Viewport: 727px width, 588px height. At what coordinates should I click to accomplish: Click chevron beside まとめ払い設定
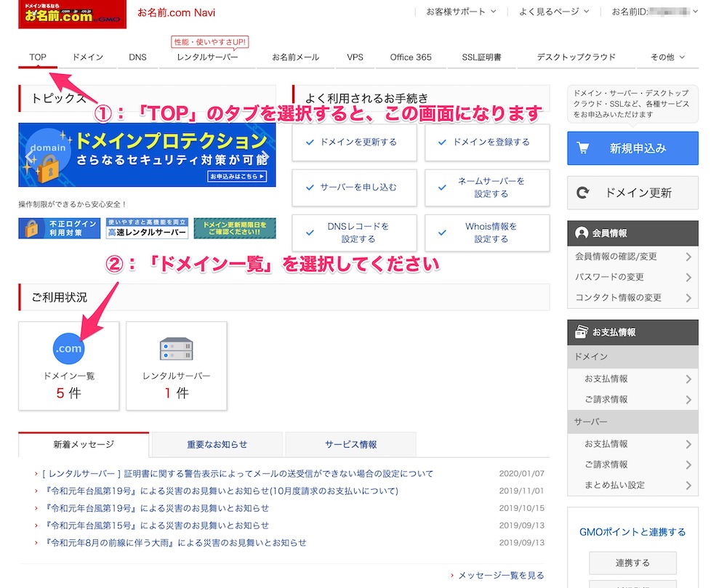[688, 485]
